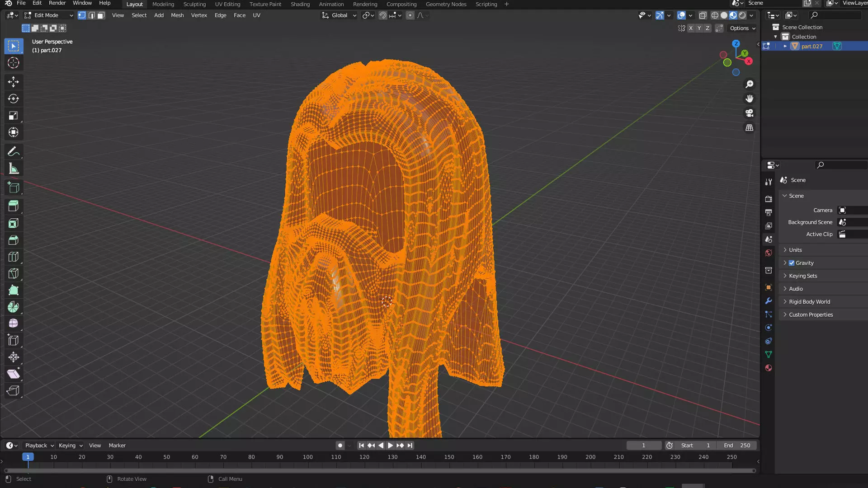Choose the Shrink/Fatten tool
This screenshot has width=868, height=488.
point(14,357)
